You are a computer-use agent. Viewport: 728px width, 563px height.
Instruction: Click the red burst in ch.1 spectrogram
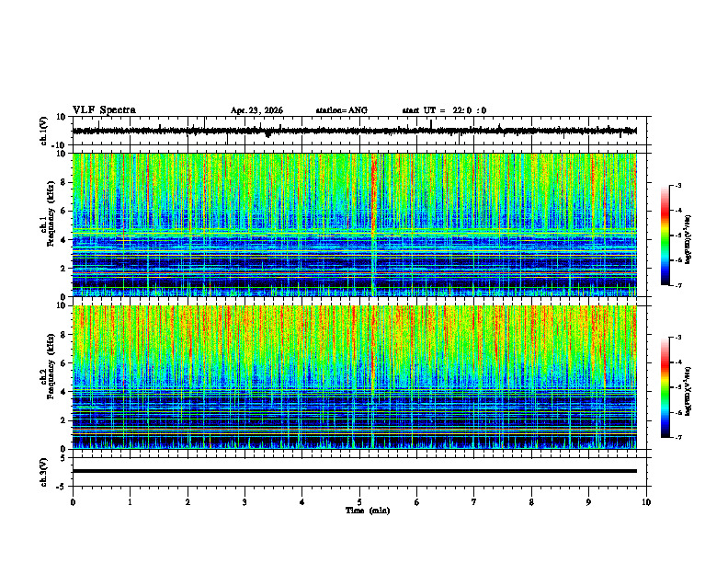[373, 195]
